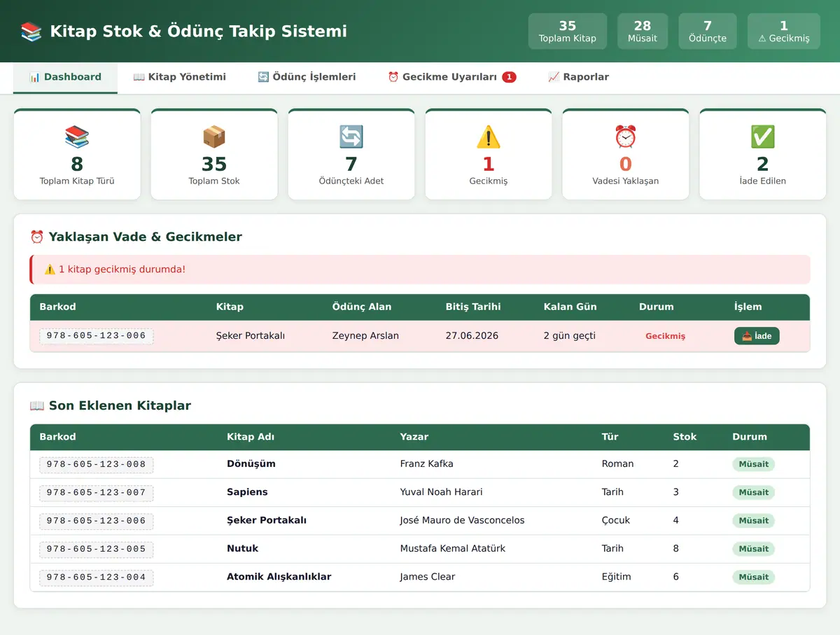Click the Müsait badge in Nutuk row
840x635 pixels.
(x=754, y=549)
